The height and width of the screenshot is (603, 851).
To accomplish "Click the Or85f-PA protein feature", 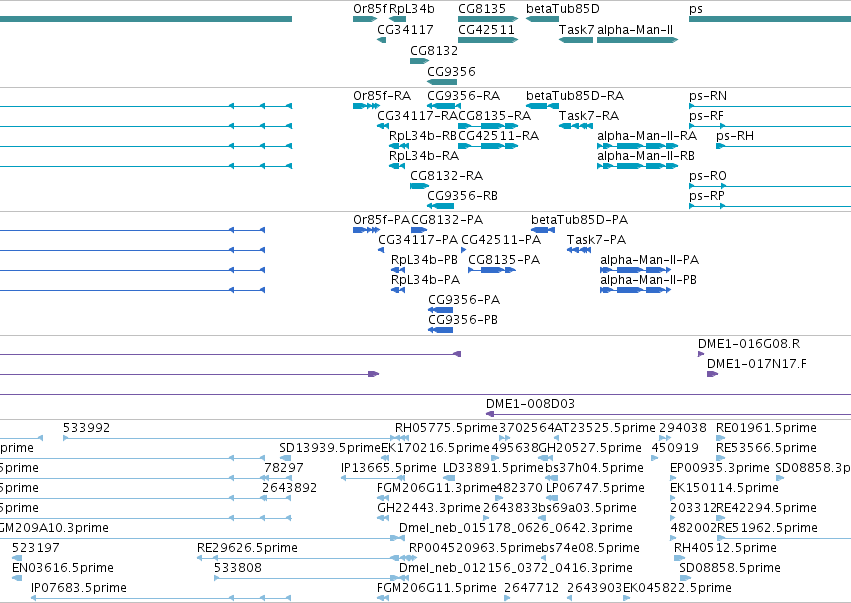I will point(366,230).
